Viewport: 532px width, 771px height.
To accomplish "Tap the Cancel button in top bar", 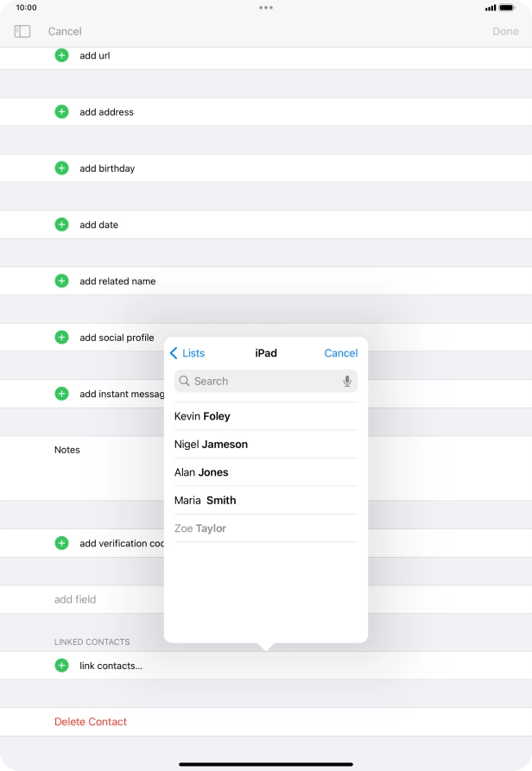I will pos(65,31).
